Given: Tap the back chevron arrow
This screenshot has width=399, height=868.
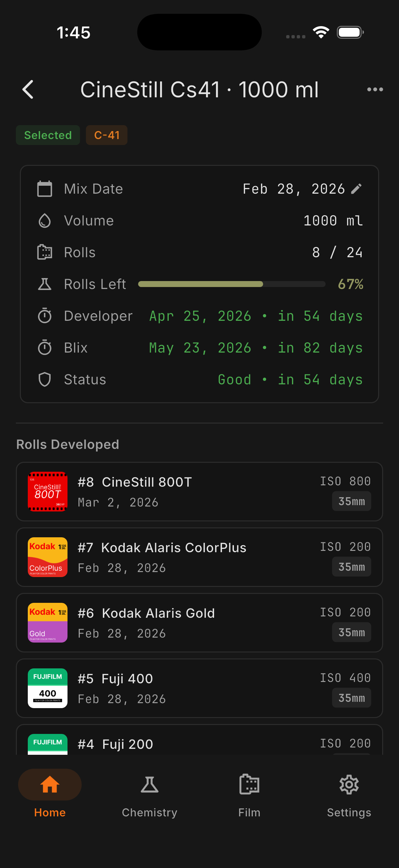Looking at the screenshot, I should pos(28,90).
